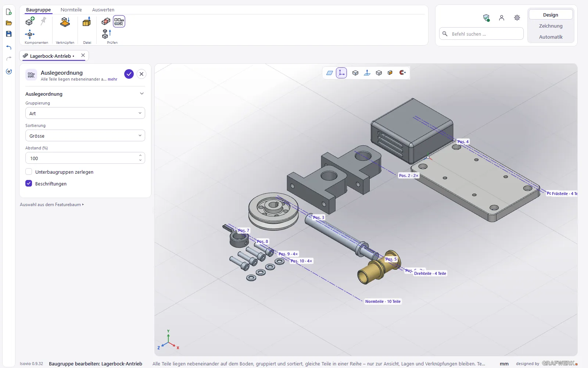Select the Baugruppe ribbon tab
This screenshot has width=588, height=368.
(x=39, y=10)
